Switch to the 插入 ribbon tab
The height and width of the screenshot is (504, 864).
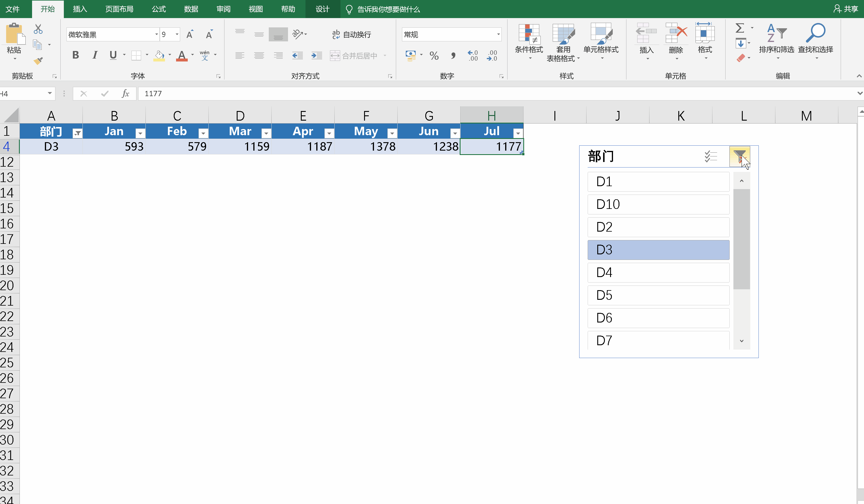[80, 9]
